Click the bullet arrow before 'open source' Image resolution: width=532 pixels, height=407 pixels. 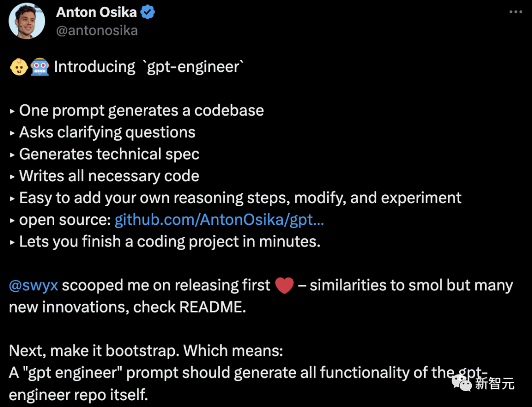point(11,219)
